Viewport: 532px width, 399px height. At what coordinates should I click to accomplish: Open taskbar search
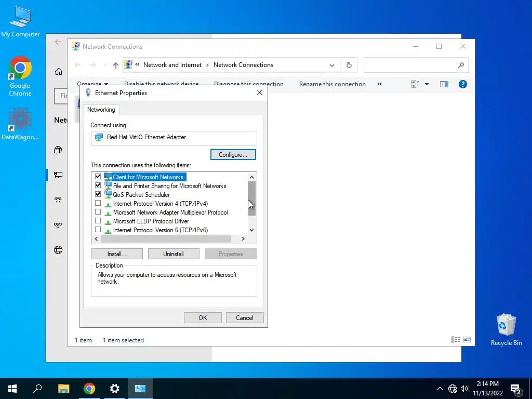coord(37,389)
